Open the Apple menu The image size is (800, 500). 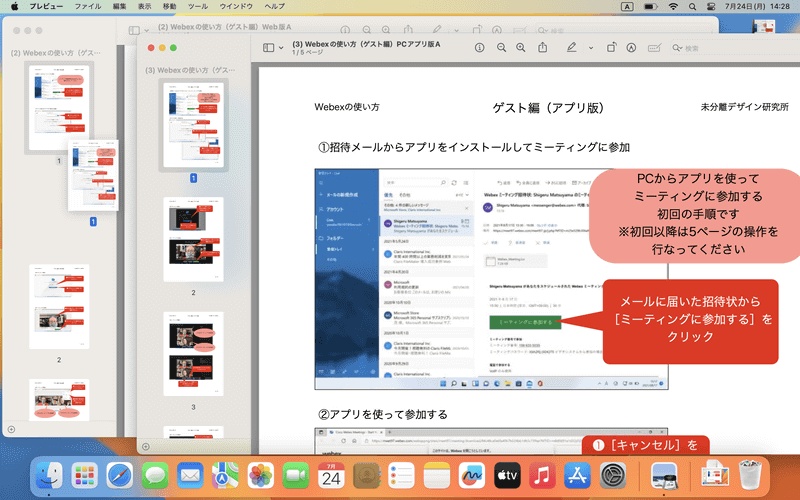14,6
